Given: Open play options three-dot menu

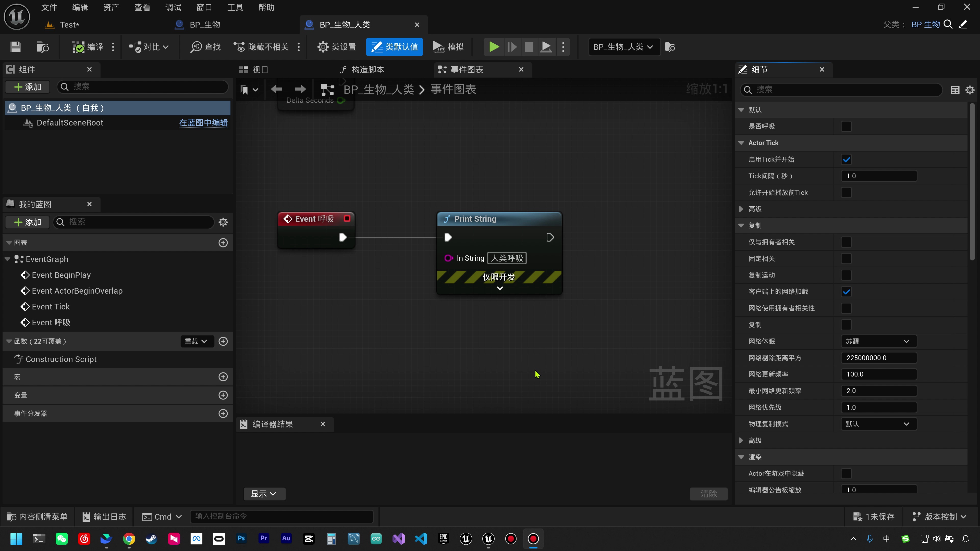Looking at the screenshot, I should (x=563, y=47).
